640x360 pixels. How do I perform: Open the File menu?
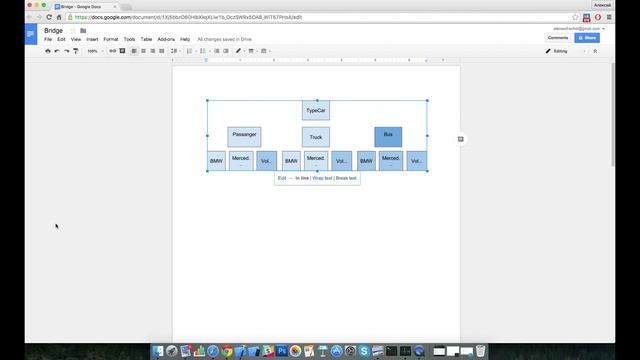point(48,39)
